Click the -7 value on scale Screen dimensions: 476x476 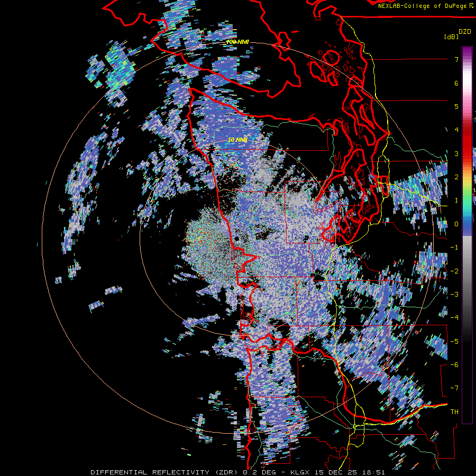[454, 388]
